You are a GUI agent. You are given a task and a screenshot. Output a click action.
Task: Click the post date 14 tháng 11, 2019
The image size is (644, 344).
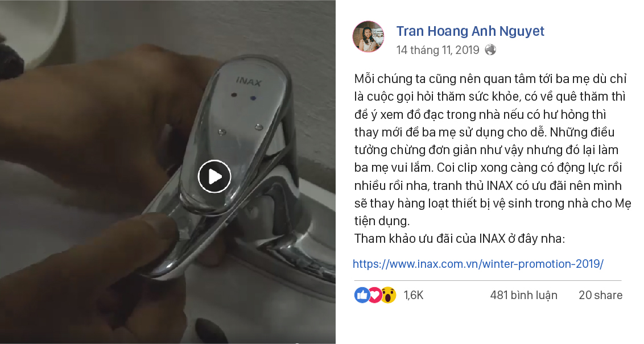coord(438,50)
